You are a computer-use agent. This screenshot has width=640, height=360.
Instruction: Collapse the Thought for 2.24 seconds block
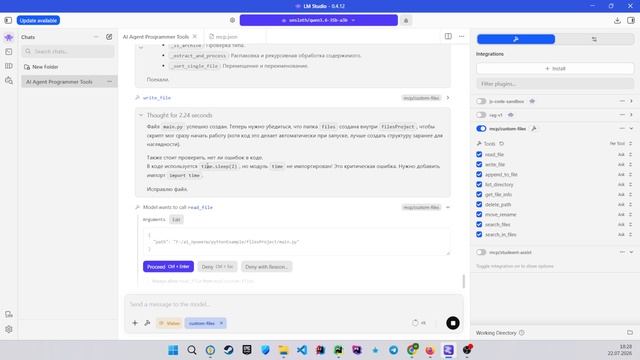141,115
